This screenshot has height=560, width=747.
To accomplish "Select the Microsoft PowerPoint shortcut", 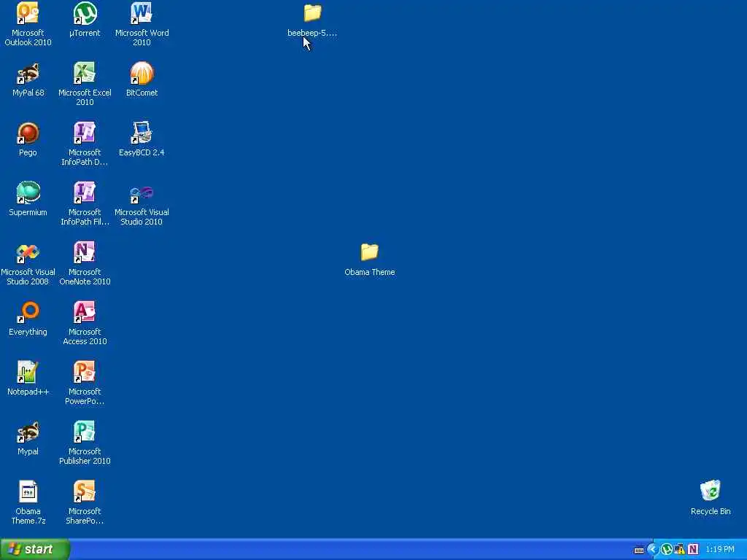I will (85, 383).
